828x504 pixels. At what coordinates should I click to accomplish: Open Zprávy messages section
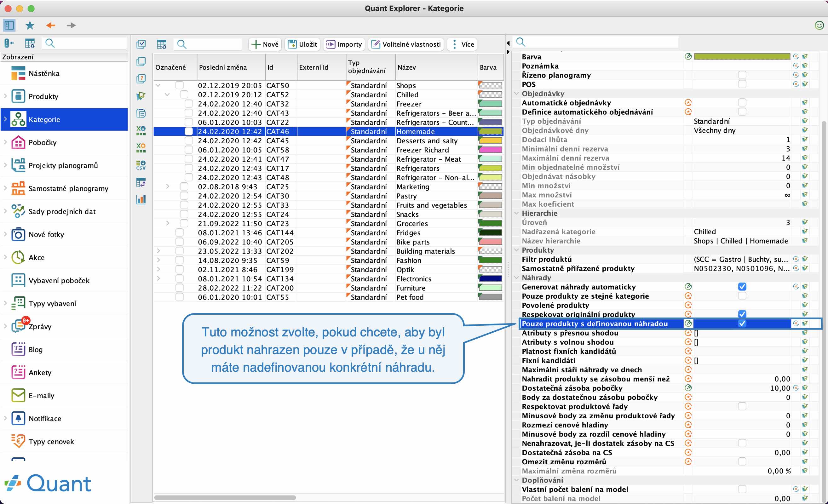(x=65, y=326)
